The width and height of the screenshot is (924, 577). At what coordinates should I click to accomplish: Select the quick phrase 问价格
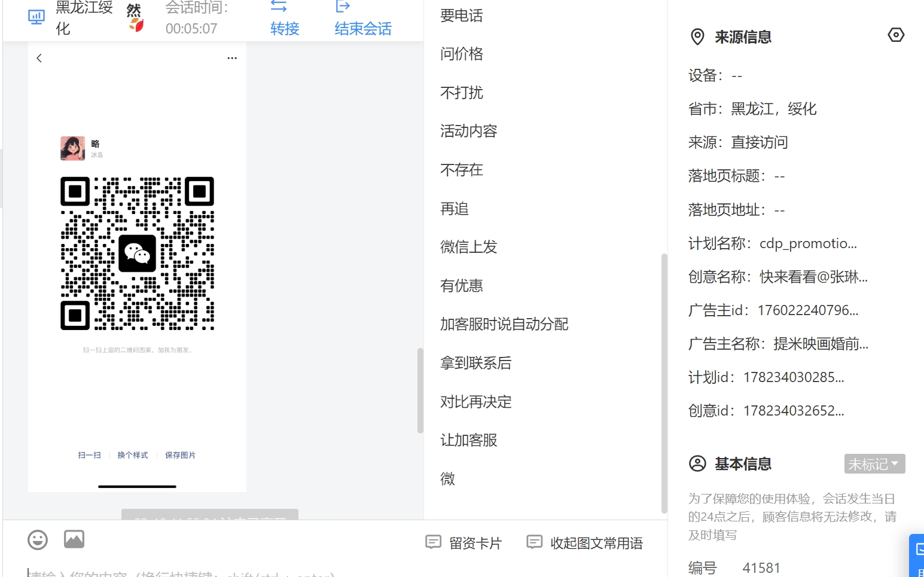coord(461,54)
